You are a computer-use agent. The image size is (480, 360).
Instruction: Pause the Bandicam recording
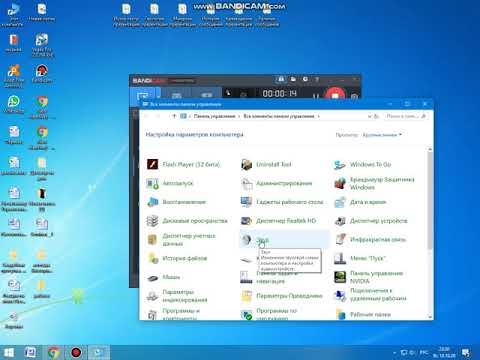316,95
